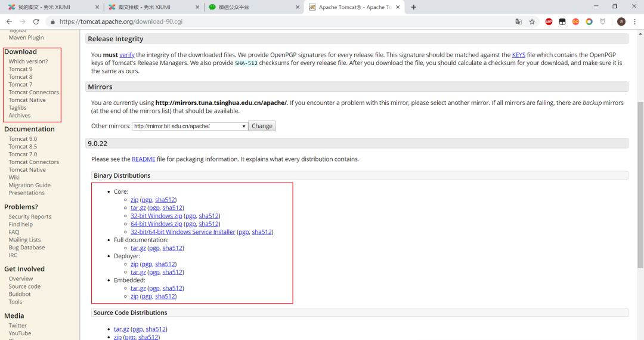Open Bug Database link
644x340 pixels.
tap(27, 248)
